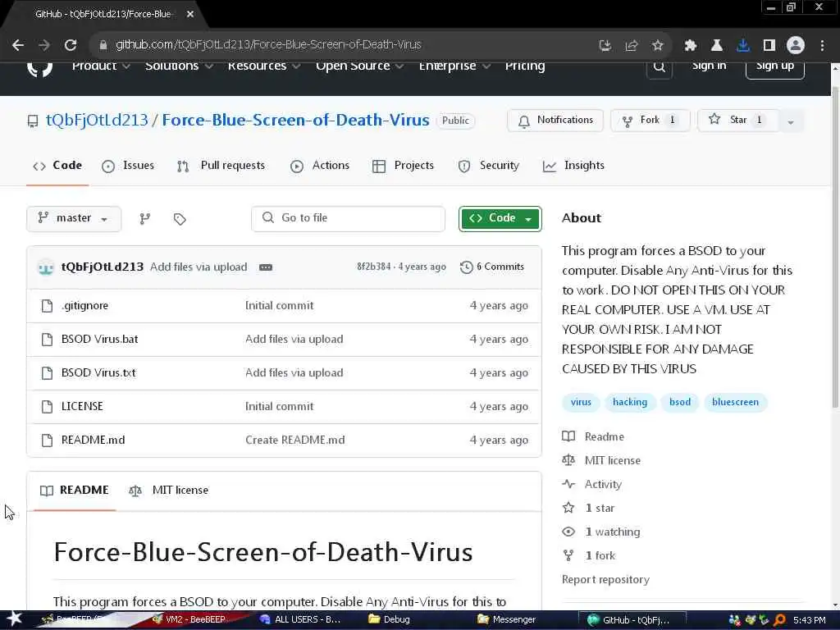The width and height of the screenshot is (840, 630).
Task: Expand commit message with the ellipsis icon
Action: (266, 267)
